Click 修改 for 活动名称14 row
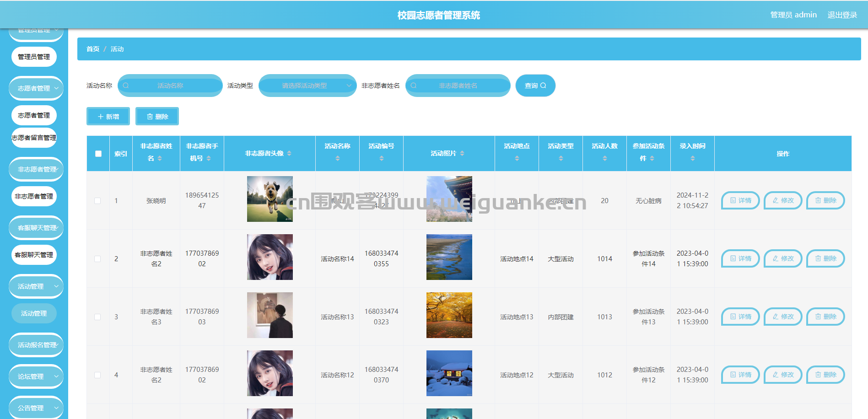The image size is (868, 419). tap(783, 258)
